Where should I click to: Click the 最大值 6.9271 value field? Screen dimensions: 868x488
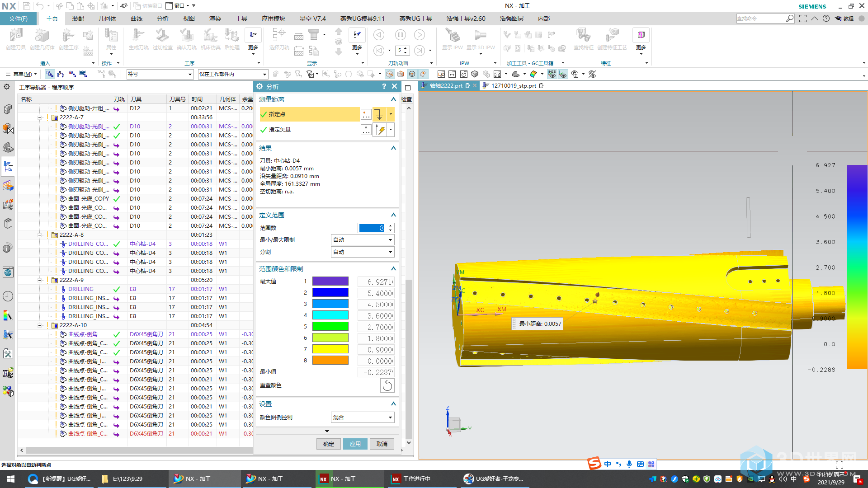[x=376, y=282]
